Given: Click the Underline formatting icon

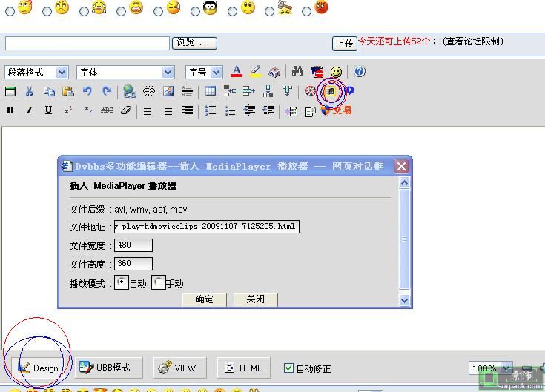Looking at the screenshot, I should pyautogui.click(x=48, y=110).
